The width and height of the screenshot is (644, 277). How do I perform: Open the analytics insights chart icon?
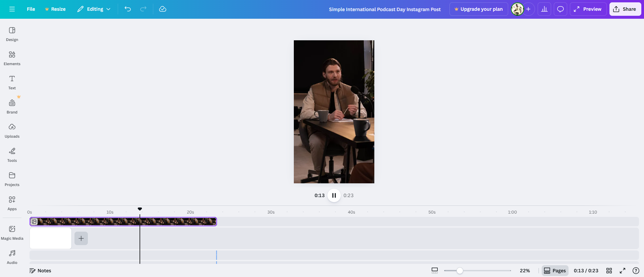(x=544, y=9)
